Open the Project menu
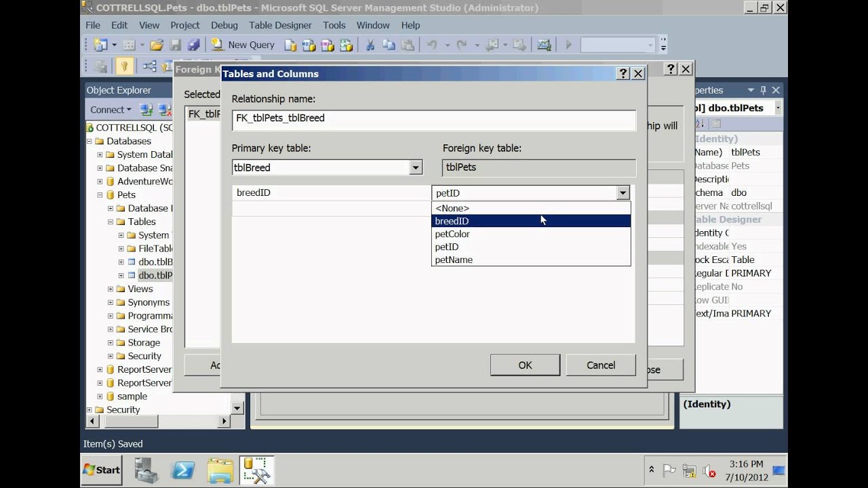The height and width of the screenshot is (488, 868). (185, 25)
